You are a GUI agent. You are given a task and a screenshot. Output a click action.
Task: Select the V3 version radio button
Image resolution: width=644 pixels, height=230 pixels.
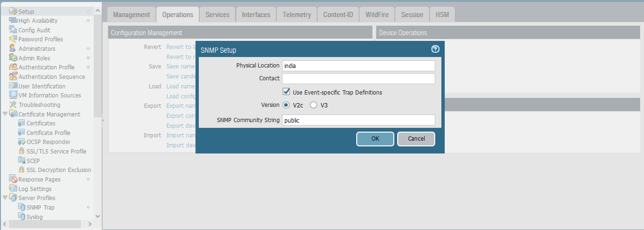313,105
